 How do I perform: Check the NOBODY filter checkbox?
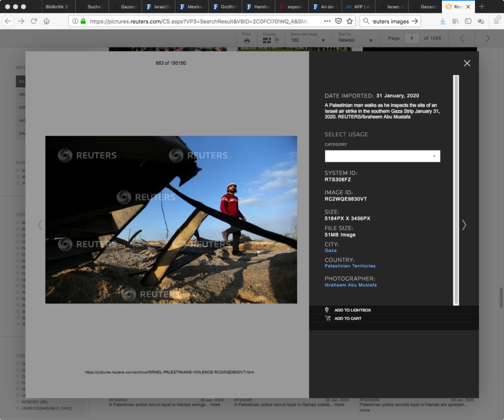(18, 402)
